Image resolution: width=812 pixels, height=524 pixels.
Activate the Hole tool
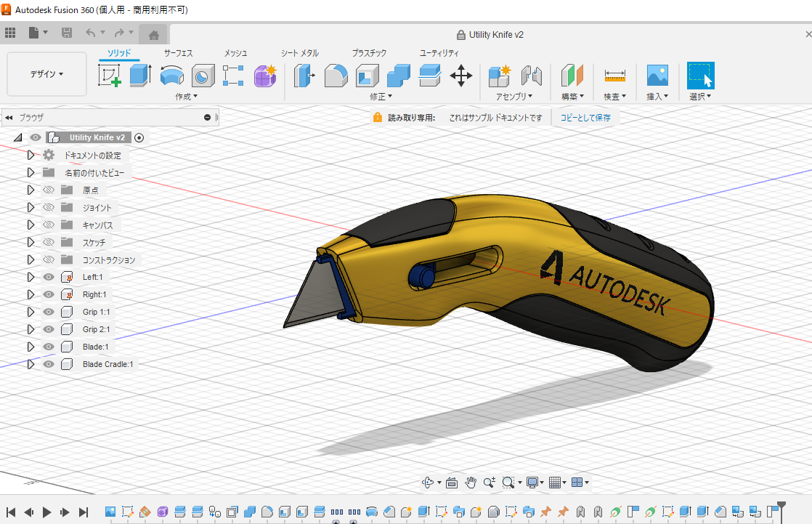[203, 76]
